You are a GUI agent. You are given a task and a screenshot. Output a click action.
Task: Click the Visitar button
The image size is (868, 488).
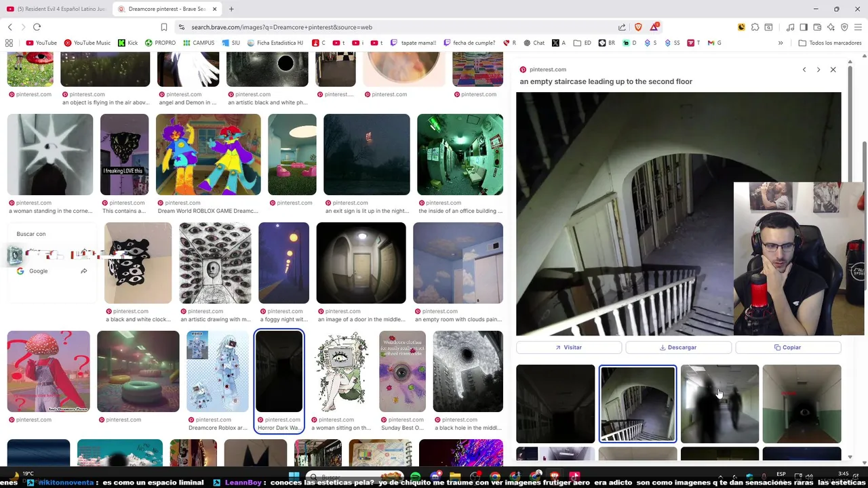568,347
